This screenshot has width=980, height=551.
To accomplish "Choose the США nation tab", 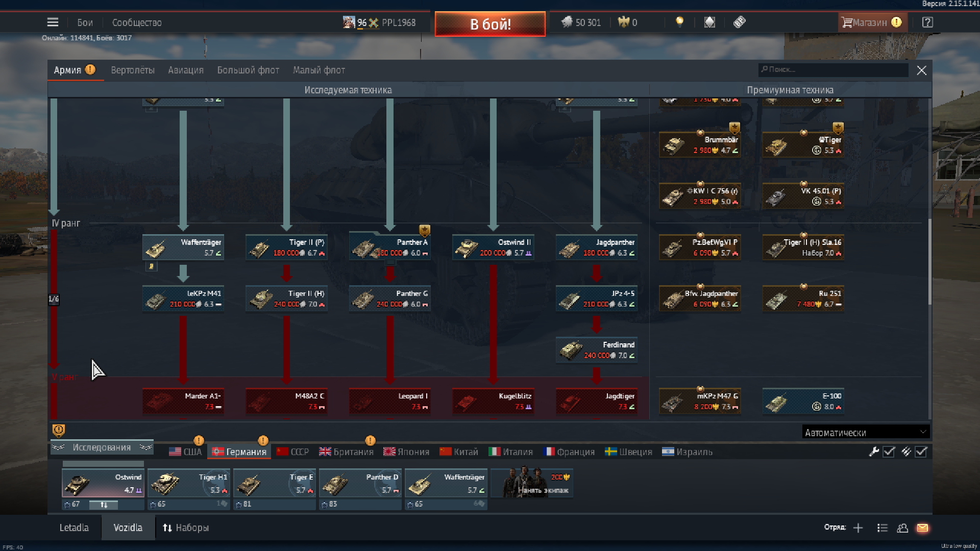I will (x=186, y=452).
